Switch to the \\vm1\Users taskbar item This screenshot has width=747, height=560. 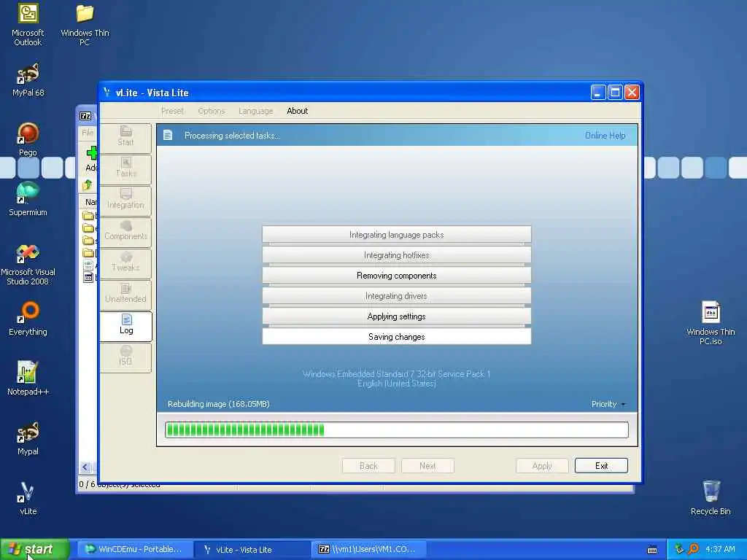(x=368, y=549)
